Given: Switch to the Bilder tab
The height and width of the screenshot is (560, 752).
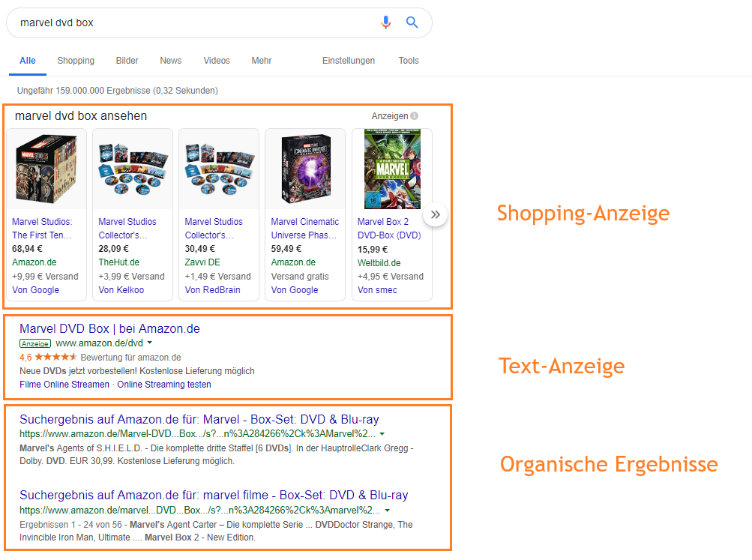Looking at the screenshot, I should [127, 61].
